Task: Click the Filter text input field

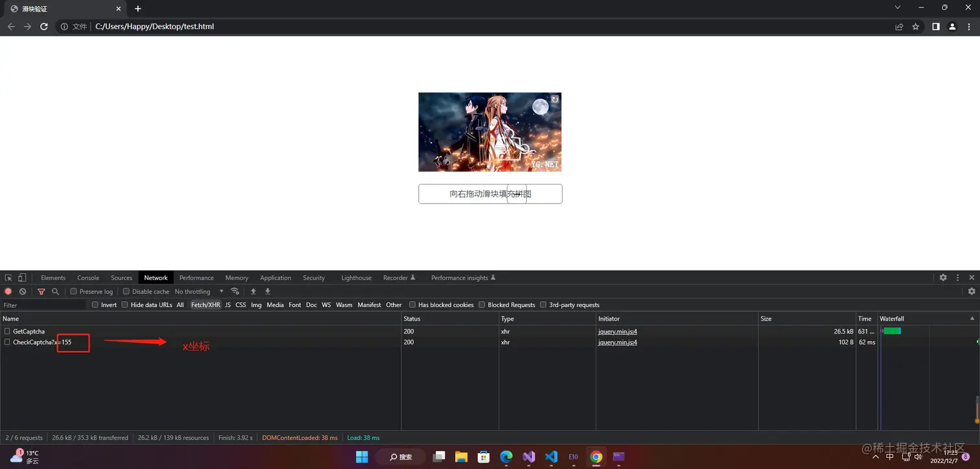Action: pos(43,304)
